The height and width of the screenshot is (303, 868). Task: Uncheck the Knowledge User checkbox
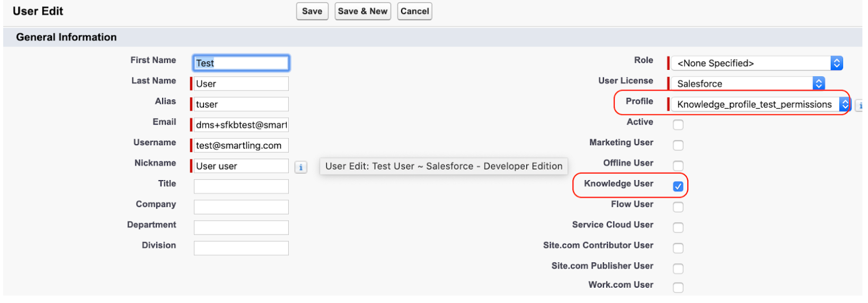(x=678, y=186)
